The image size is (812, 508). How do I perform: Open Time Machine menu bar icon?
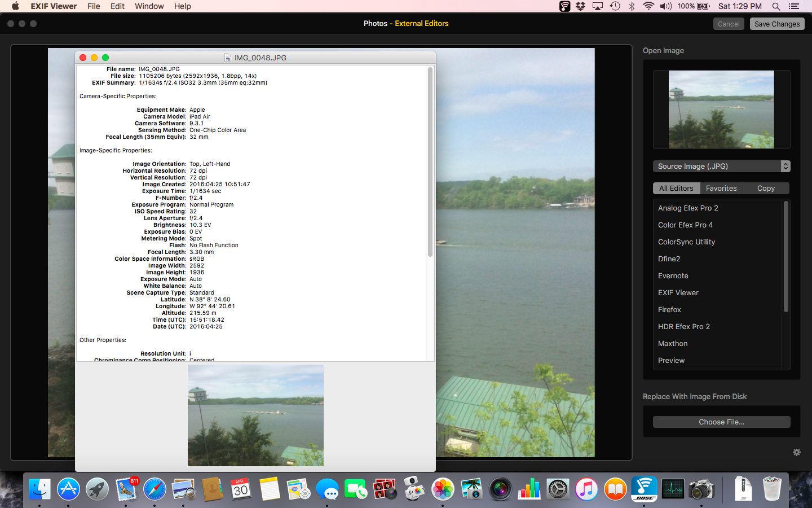[615, 6]
